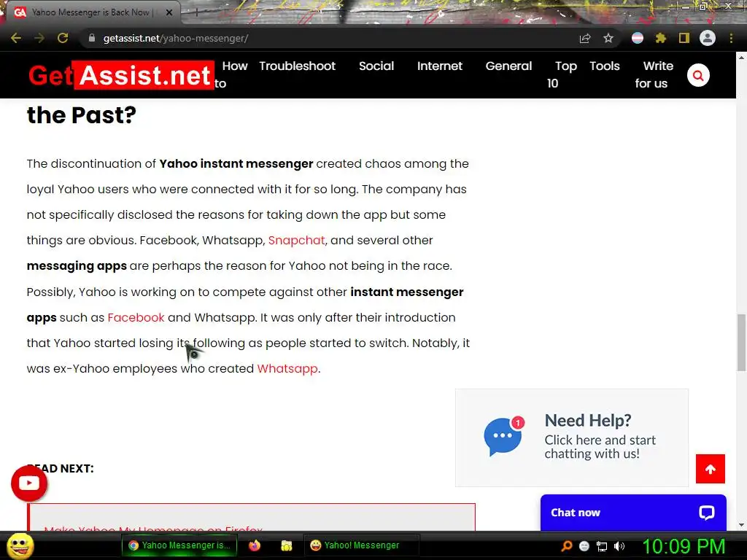Open the Internet menu
The width and height of the screenshot is (747, 560).
(440, 66)
